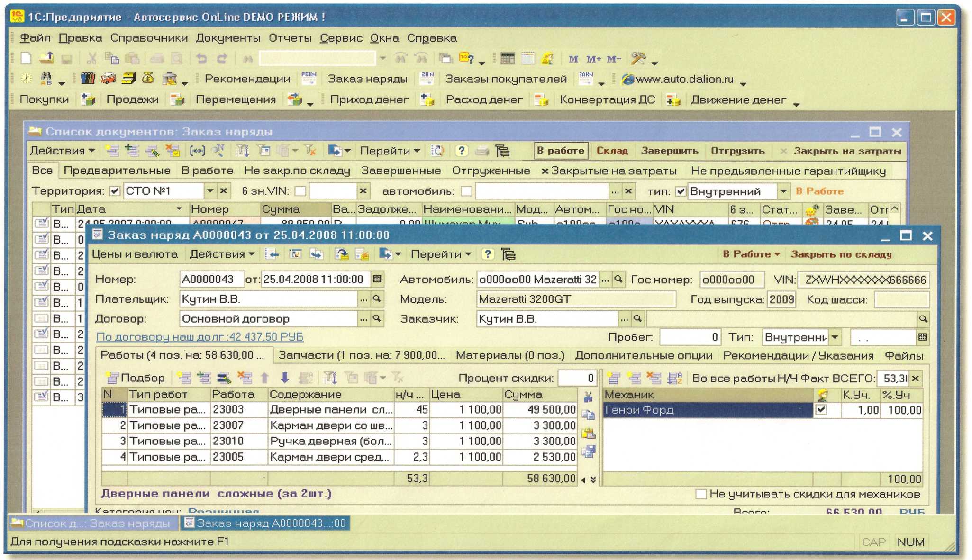Open the Действия dropdown in order window
The width and height of the screenshot is (972, 560).
pos(222,254)
